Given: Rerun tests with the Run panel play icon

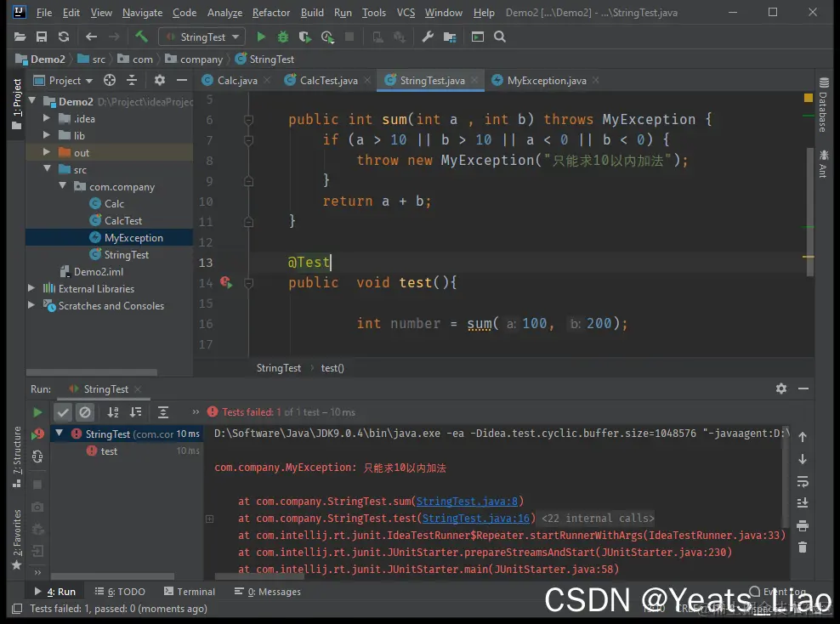Looking at the screenshot, I should click(x=37, y=412).
